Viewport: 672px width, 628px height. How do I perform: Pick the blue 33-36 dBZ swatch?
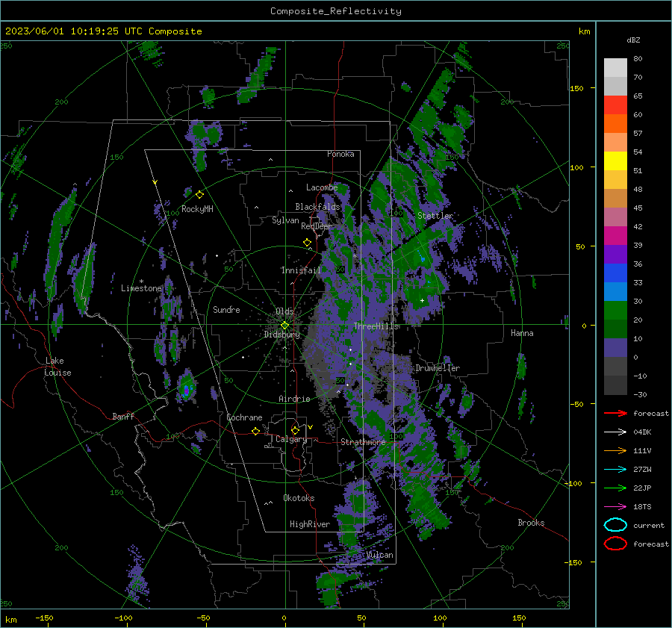pos(615,273)
